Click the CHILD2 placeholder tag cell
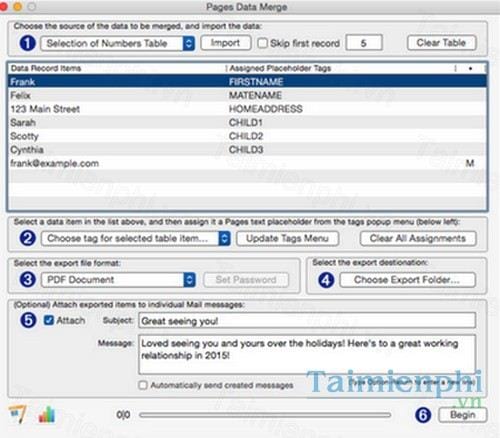 246,136
